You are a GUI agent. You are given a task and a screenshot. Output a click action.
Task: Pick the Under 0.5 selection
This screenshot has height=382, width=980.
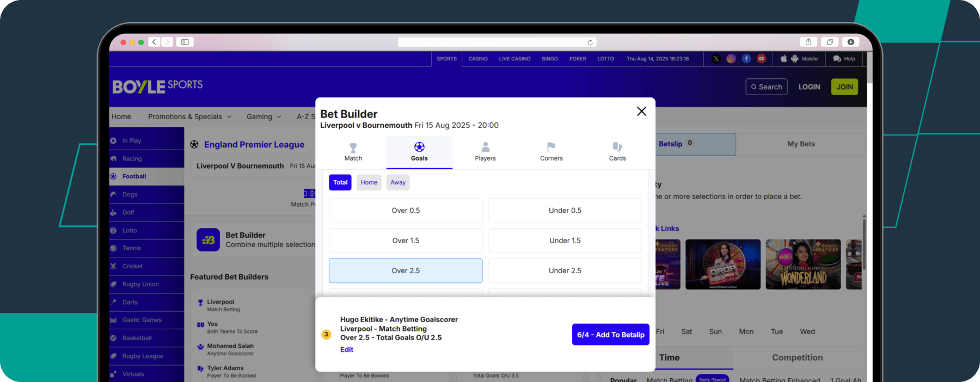(565, 211)
